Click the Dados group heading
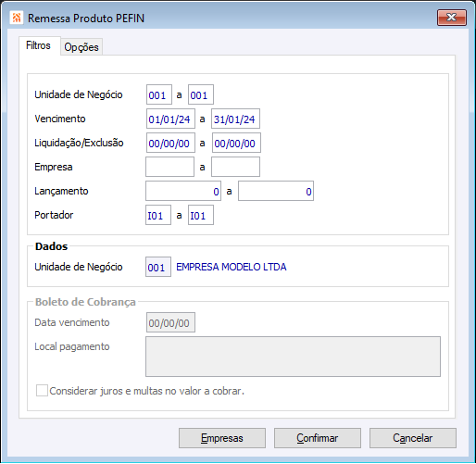The image size is (476, 464). pyautogui.click(x=51, y=246)
